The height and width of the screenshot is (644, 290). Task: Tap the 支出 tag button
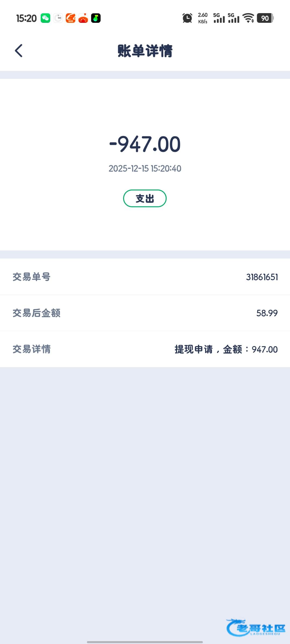[145, 199]
